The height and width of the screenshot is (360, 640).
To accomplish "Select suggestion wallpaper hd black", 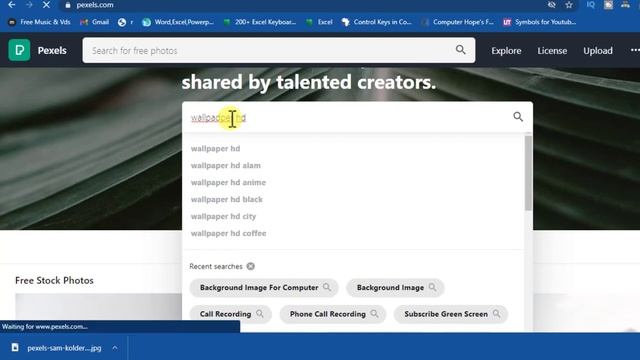I will pyautogui.click(x=227, y=199).
